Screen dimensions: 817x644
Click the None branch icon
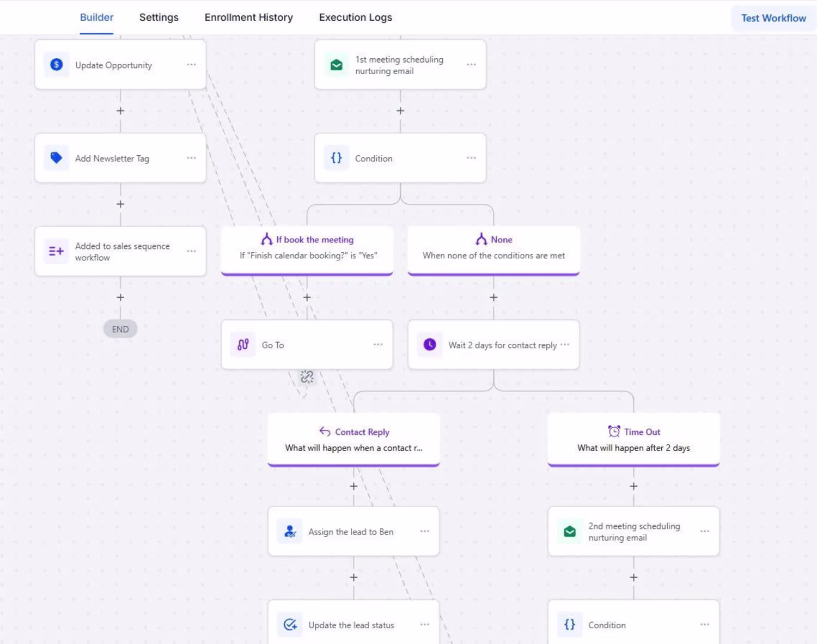481,239
